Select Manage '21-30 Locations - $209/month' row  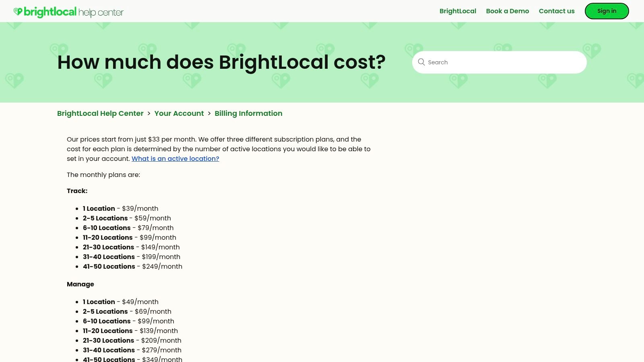[x=132, y=340]
